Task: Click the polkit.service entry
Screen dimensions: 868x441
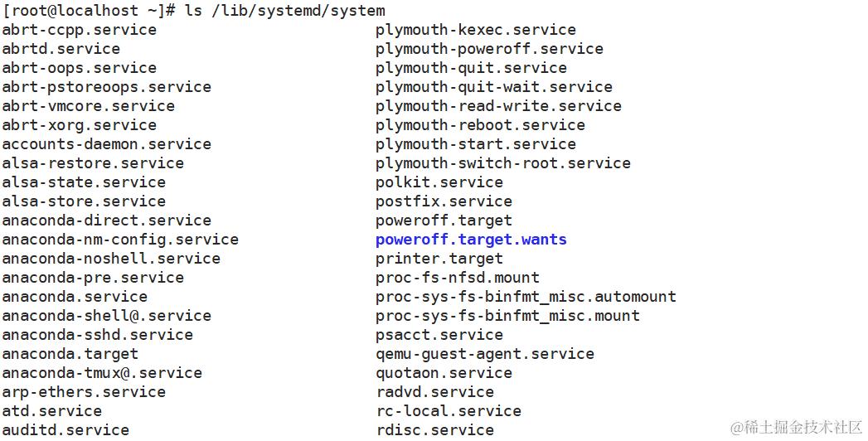Action: click(x=439, y=182)
